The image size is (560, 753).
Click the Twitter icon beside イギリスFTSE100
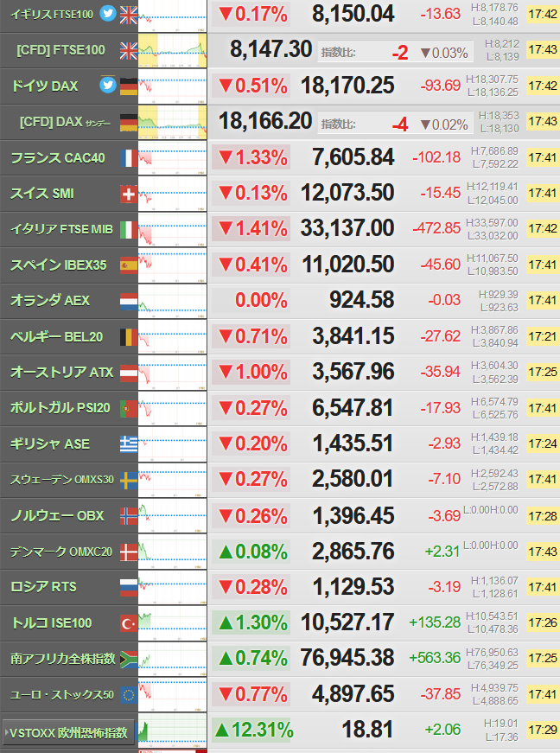pyautogui.click(x=107, y=14)
